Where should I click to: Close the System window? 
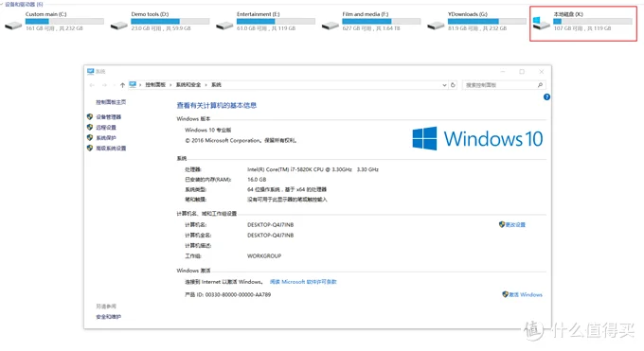542,72
